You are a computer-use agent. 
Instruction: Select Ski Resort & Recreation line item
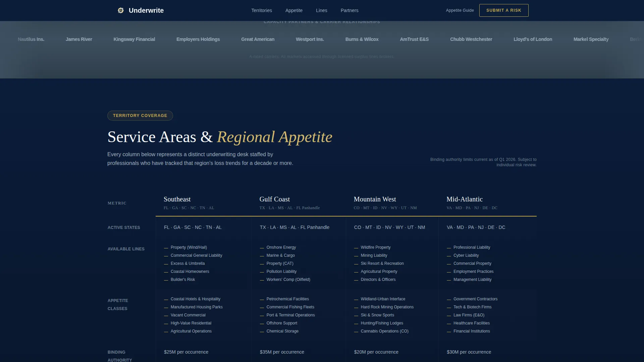pyautogui.click(x=382, y=263)
